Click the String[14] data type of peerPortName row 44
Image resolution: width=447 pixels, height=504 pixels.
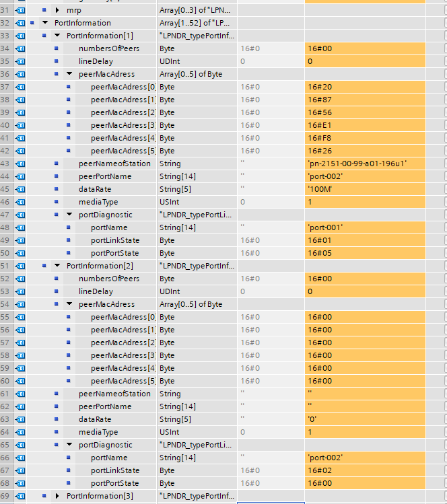[174, 176]
